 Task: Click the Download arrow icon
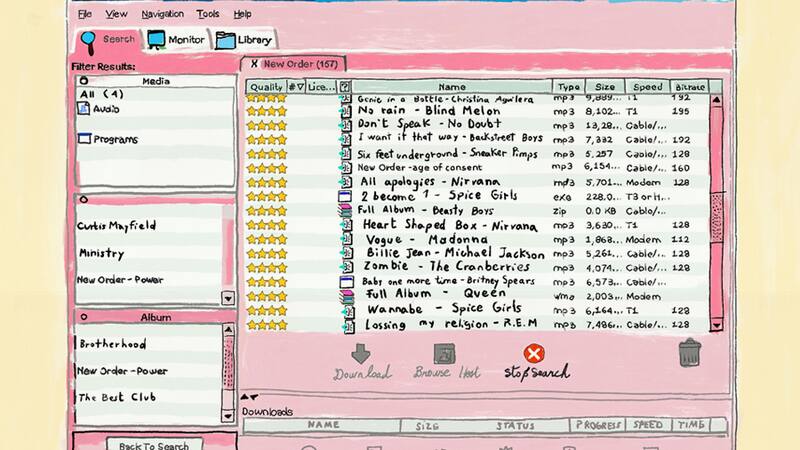pos(361,354)
